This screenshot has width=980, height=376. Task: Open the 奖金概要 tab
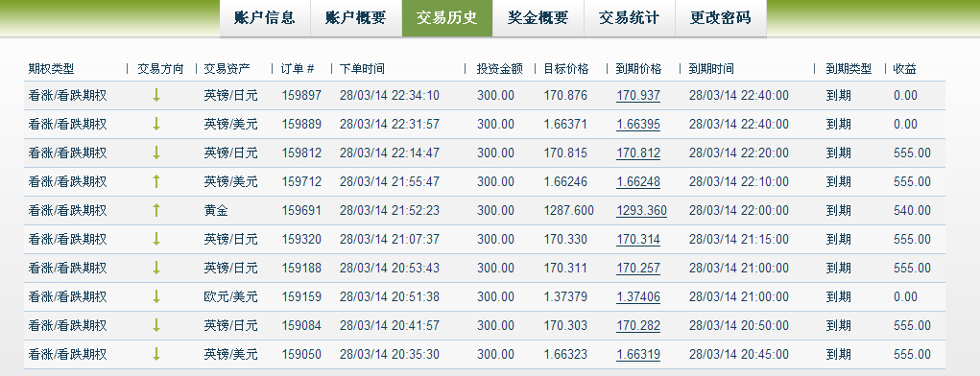538,18
